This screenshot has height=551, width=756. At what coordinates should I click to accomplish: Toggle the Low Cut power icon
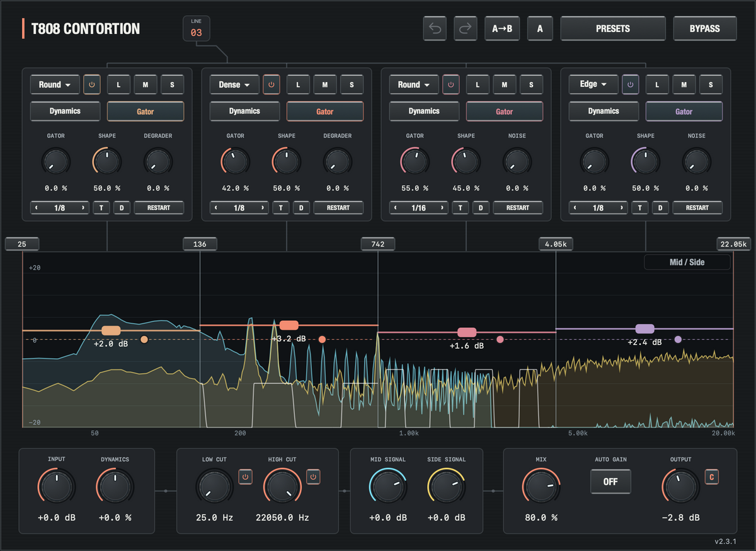tap(246, 477)
